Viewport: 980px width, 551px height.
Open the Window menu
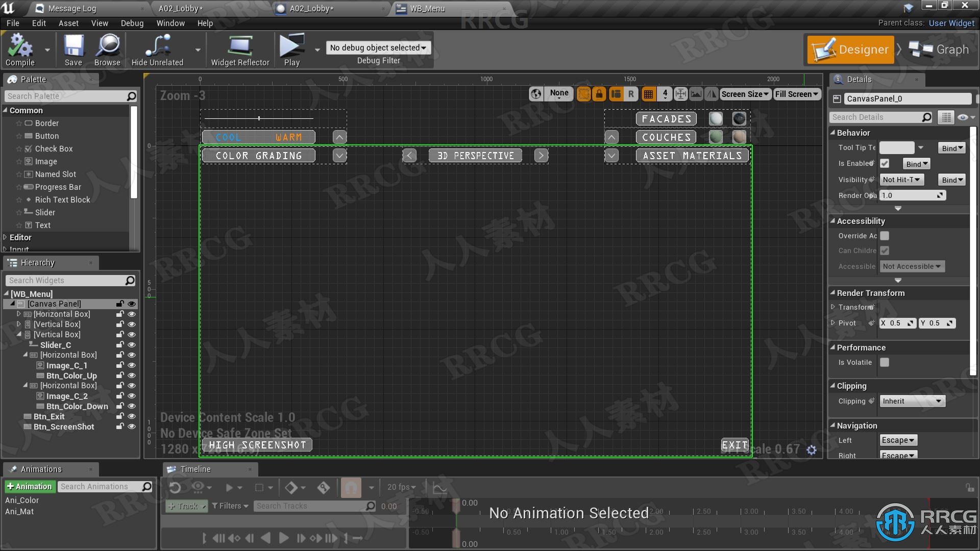pyautogui.click(x=170, y=23)
